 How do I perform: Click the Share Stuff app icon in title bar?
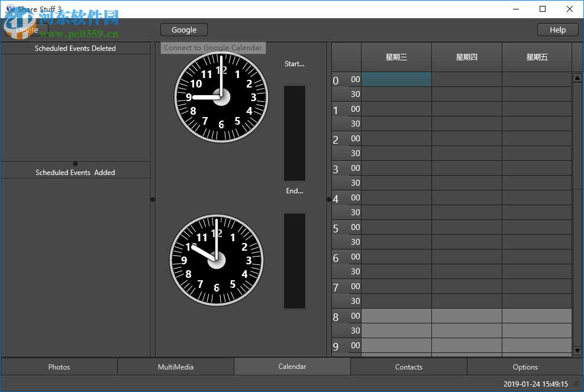point(10,9)
